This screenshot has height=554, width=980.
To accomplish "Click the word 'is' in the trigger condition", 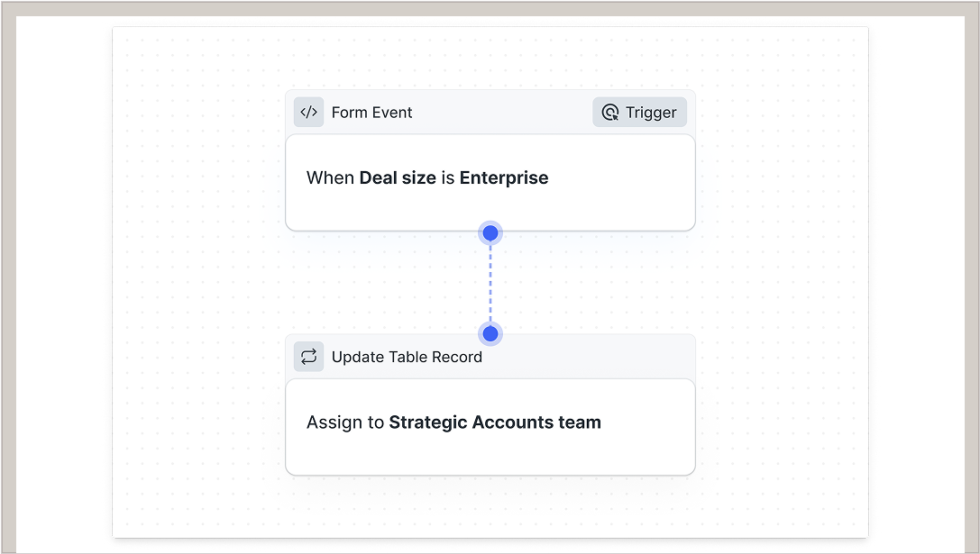I will coord(447,178).
